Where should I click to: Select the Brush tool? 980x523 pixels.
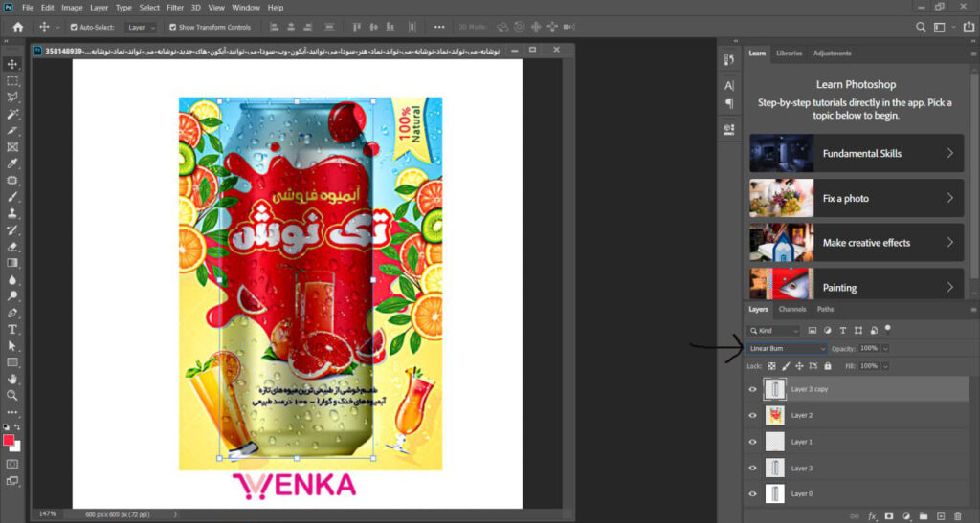[x=11, y=197]
